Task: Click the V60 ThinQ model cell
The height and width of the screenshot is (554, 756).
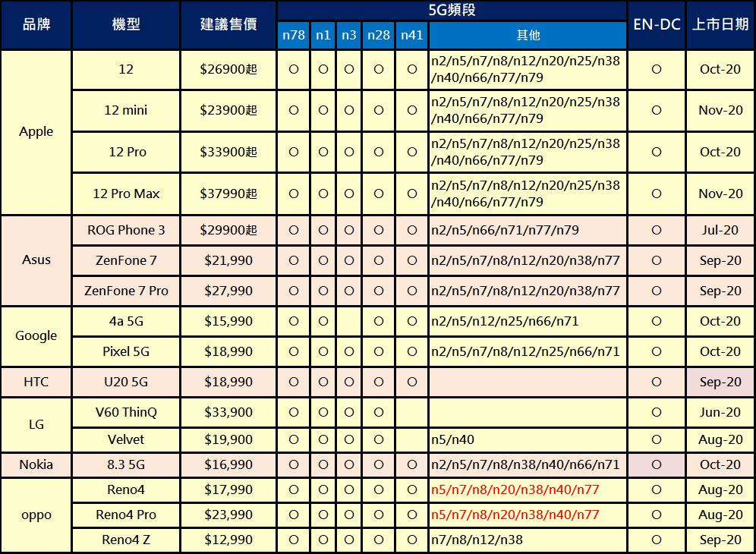Action: [126, 412]
